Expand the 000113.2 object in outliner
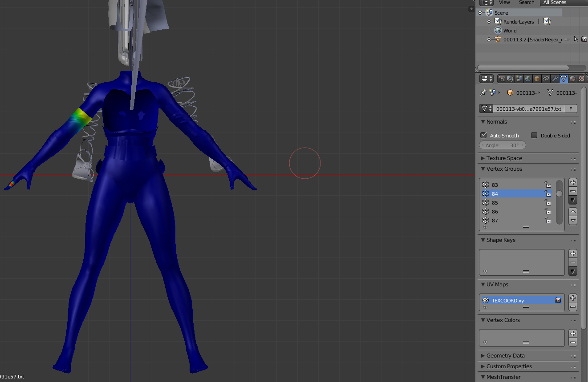Viewport: 588px width, 382px height. [489, 40]
